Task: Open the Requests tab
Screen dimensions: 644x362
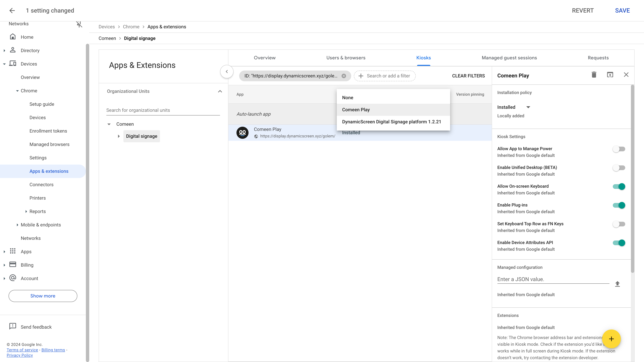Action: (598, 58)
